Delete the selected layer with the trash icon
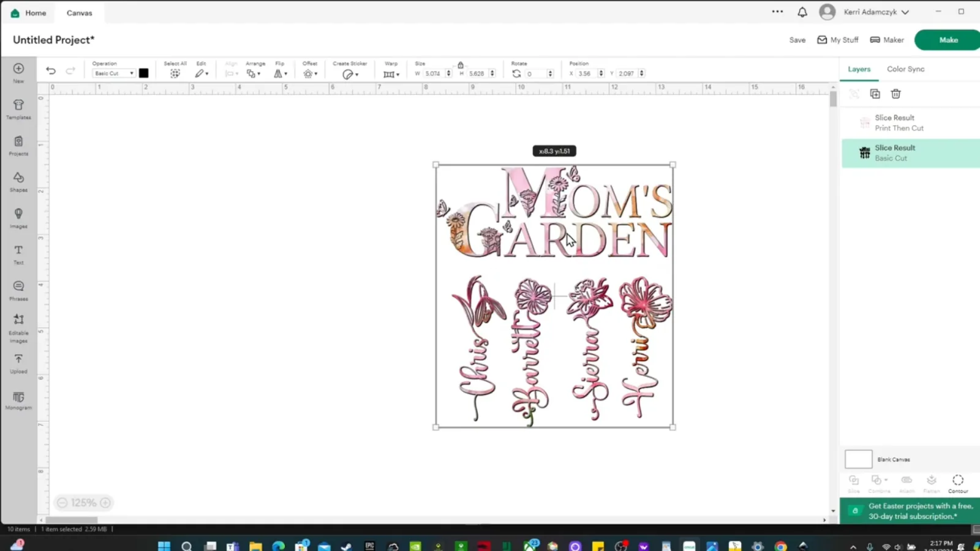The width and height of the screenshot is (980, 551). (895, 94)
